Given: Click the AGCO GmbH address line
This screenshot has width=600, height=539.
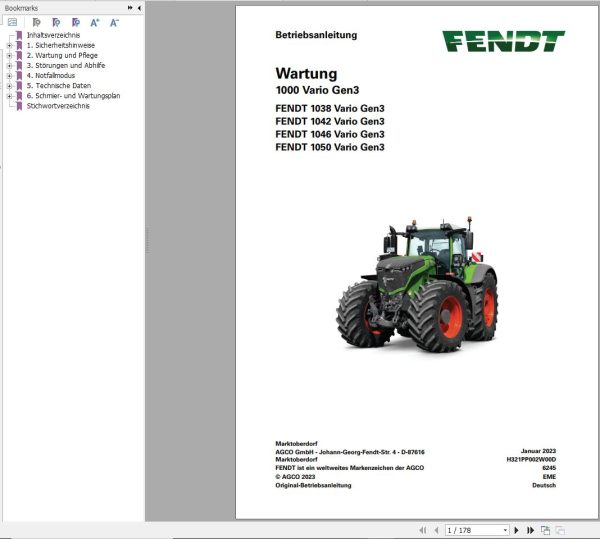Looking at the screenshot, I should tap(350, 452).
